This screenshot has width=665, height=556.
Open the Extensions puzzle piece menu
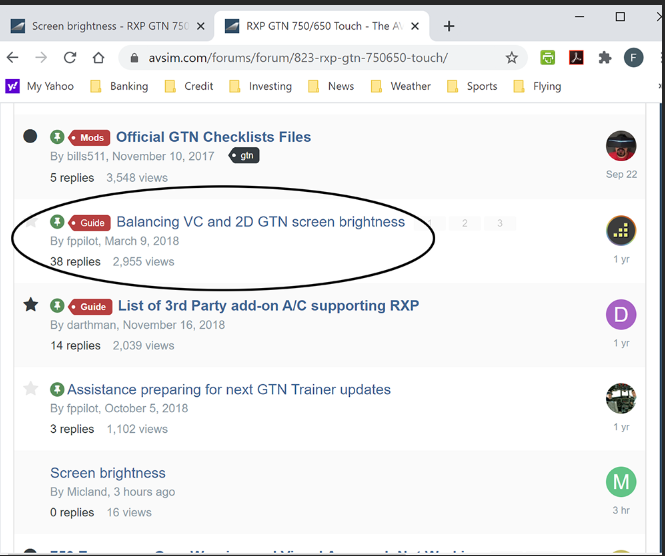604,58
